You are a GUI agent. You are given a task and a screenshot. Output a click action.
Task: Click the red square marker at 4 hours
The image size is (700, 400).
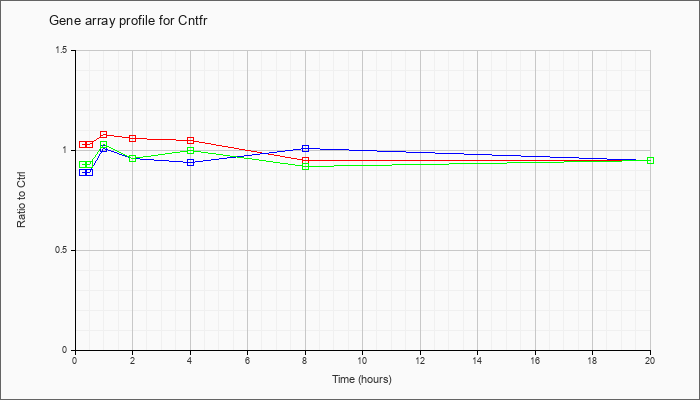pos(190,140)
